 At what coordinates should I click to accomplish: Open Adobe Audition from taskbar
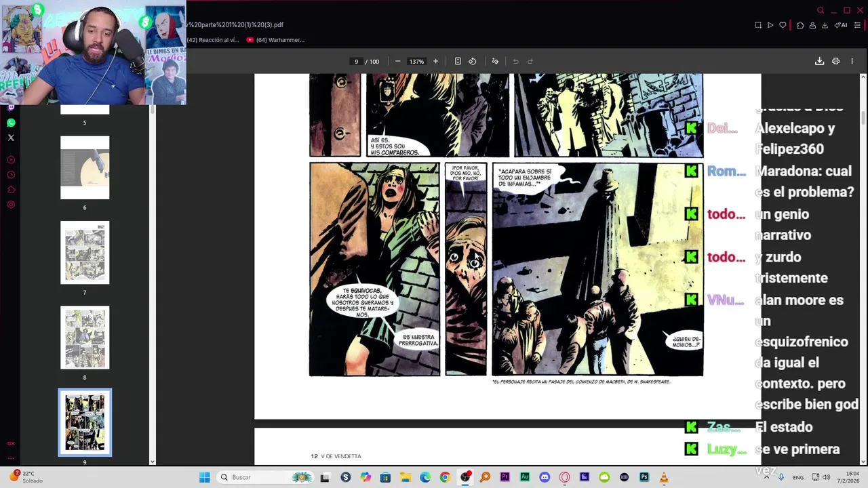point(524,477)
